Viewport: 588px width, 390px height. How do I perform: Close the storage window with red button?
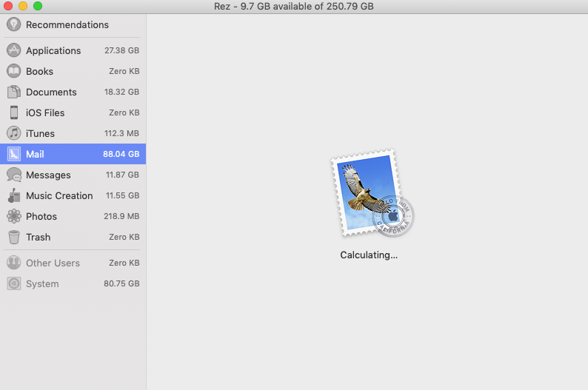pyautogui.click(x=8, y=6)
